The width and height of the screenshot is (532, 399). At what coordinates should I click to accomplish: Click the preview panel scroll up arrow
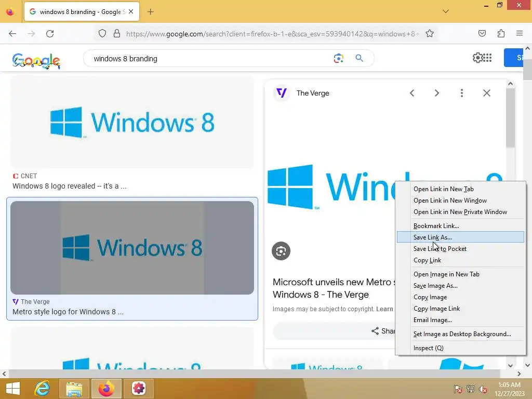coord(510,84)
